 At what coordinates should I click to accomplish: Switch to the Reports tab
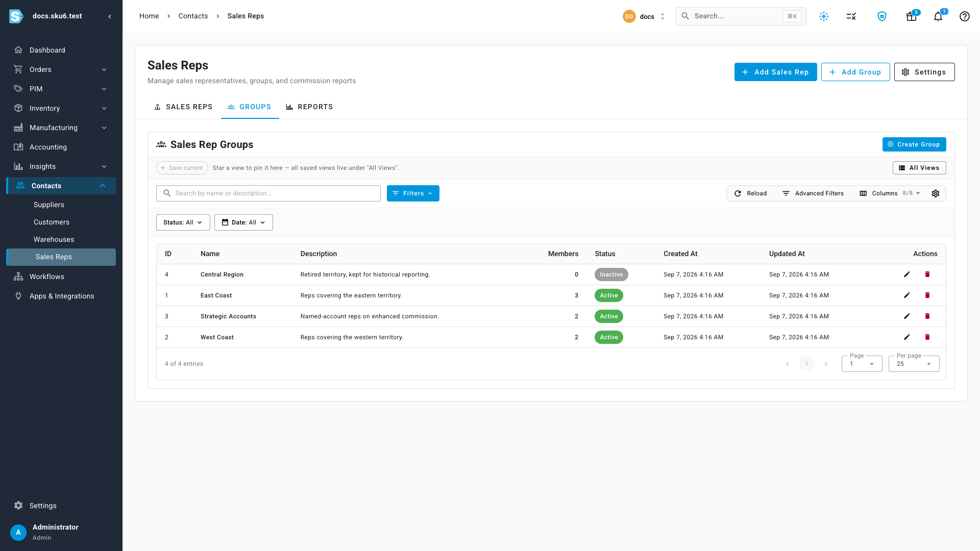[x=309, y=107]
